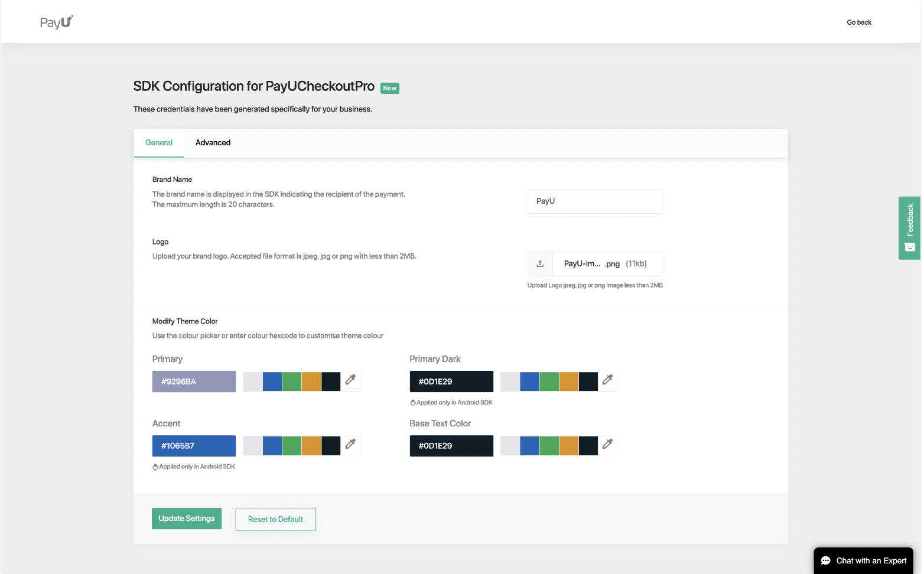Click the Brand Name input field
924x574 pixels.
coord(595,201)
